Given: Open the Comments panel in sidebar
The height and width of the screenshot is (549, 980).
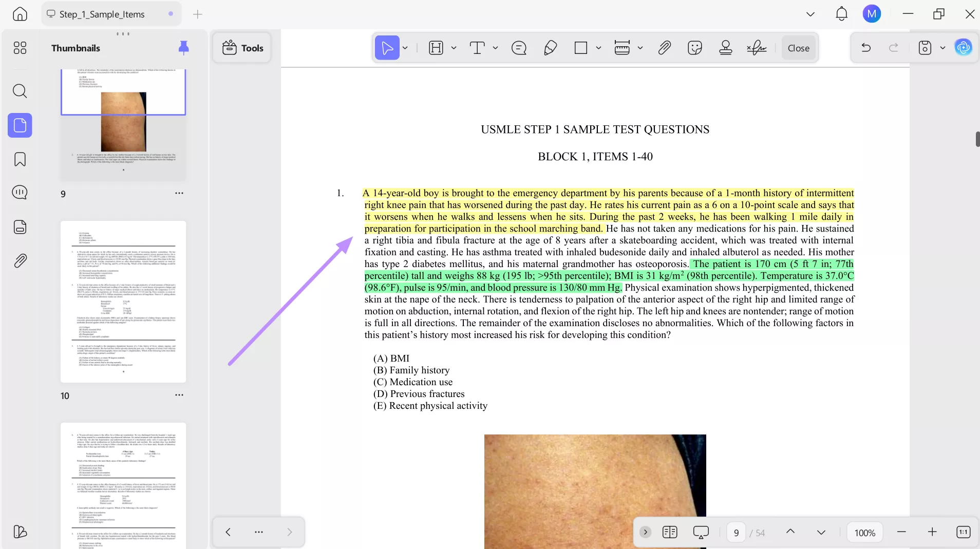Looking at the screenshot, I should click(20, 192).
